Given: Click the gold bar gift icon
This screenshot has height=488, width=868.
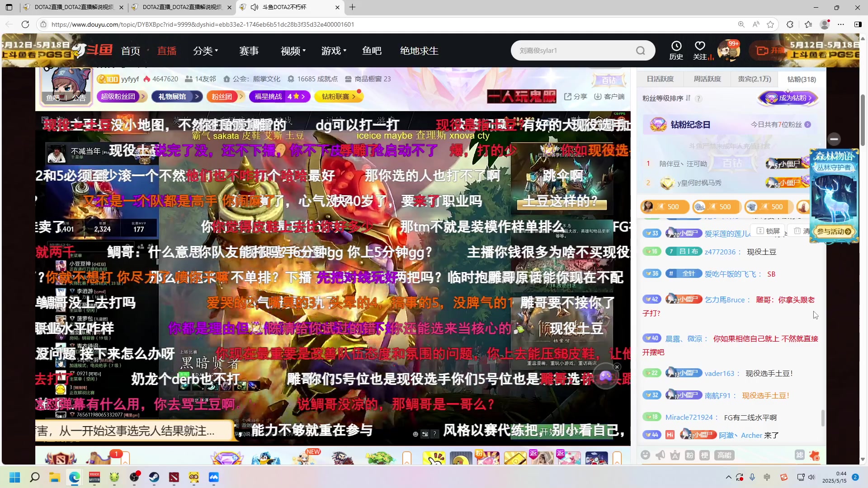Looking at the screenshot, I should [x=515, y=458].
